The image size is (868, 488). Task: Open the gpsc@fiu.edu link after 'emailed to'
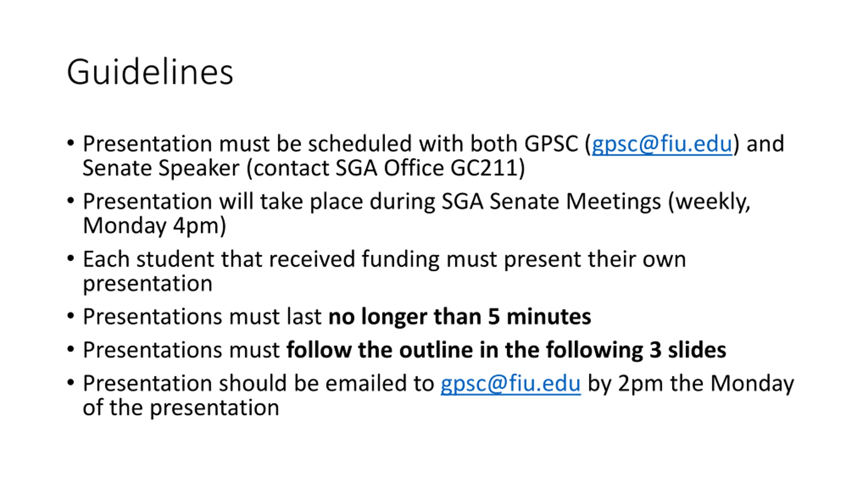[x=510, y=383]
